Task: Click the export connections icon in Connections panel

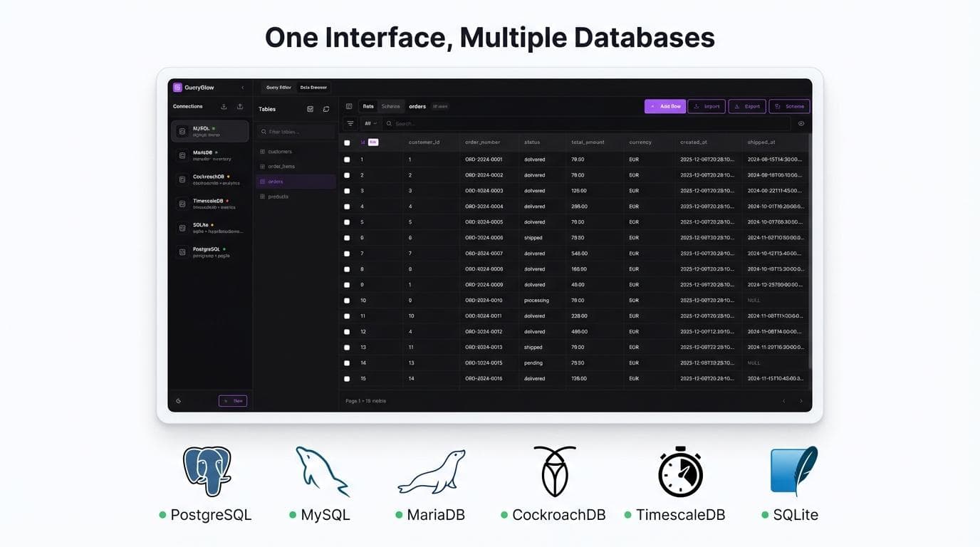Action: tap(240, 106)
